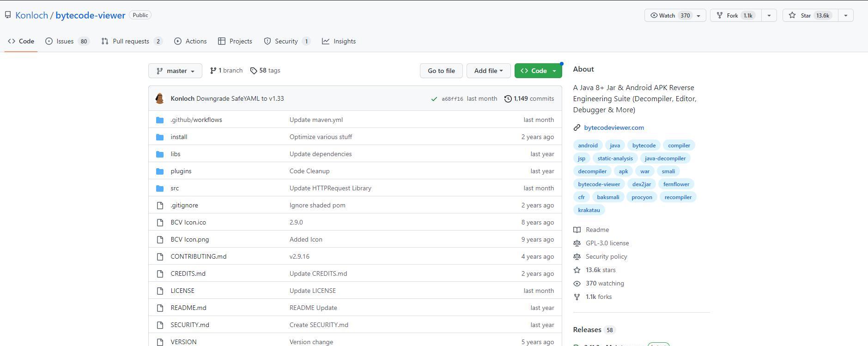The image size is (868, 346).
Task: Click the SECURITY.md file icon
Action: pos(160,325)
